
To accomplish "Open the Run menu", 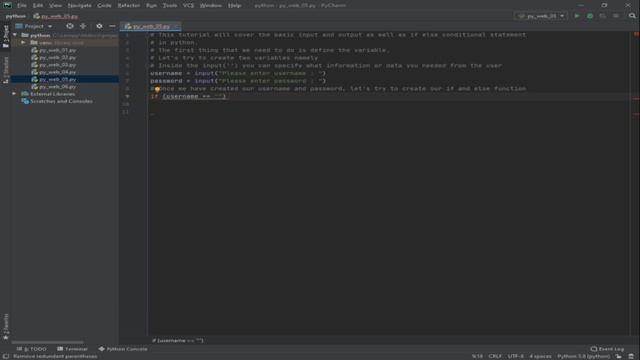I will pos(151,5).
